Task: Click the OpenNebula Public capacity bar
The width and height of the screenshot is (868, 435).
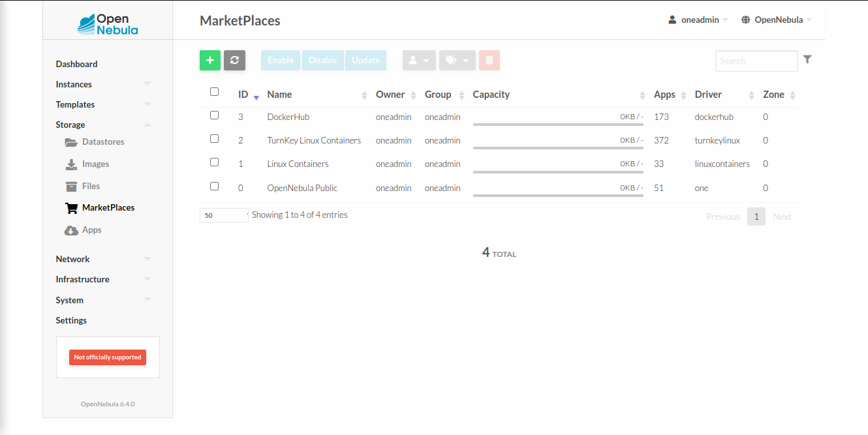Action: (558, 195)
